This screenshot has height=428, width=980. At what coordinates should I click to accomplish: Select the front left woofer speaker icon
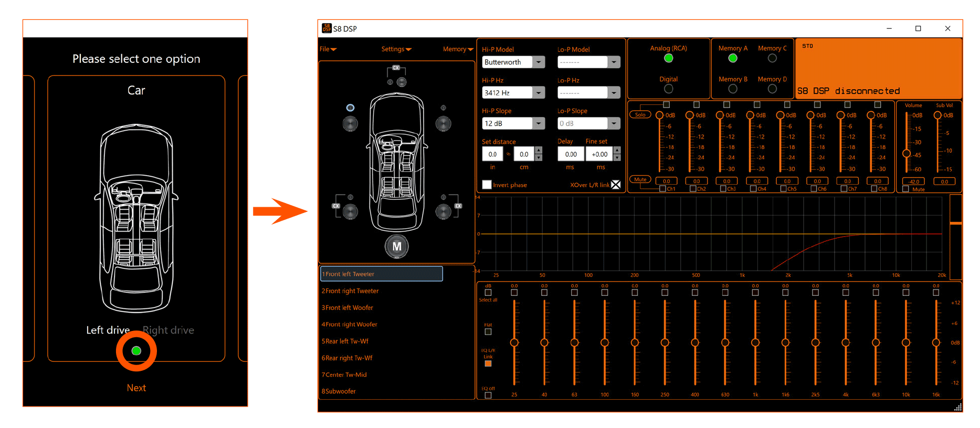[350, 124]
